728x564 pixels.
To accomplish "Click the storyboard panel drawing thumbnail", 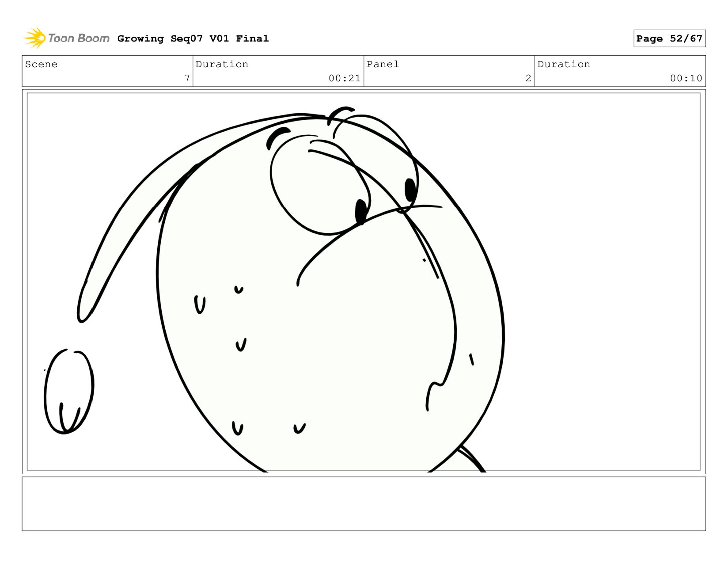I will (364, 282).
